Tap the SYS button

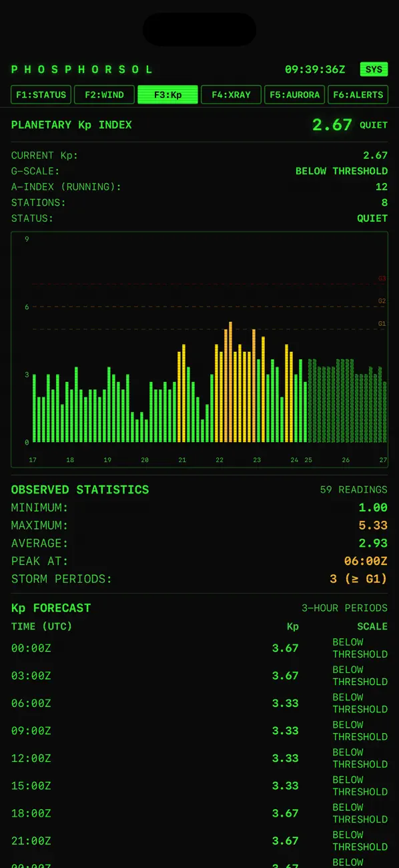tap(374, 69)
